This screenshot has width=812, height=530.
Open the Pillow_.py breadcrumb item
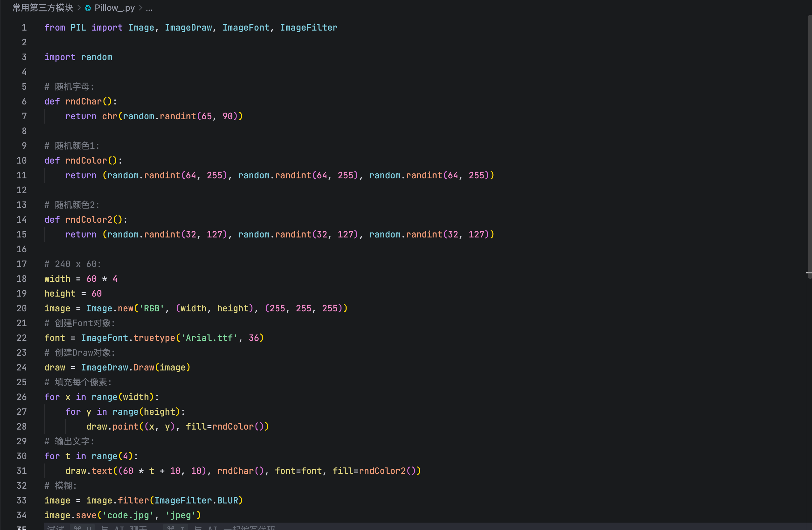115,8
